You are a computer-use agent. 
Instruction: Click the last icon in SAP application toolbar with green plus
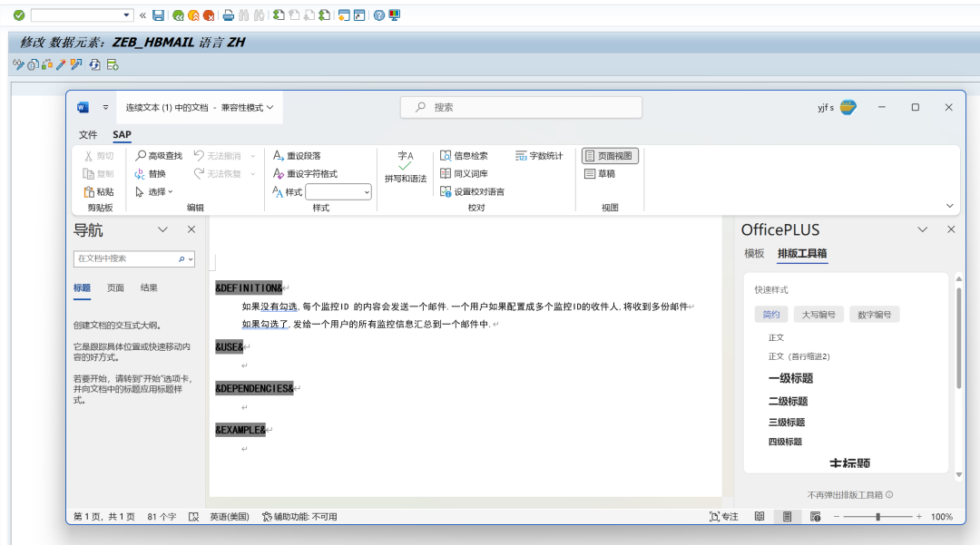click(x=113, y=64)
